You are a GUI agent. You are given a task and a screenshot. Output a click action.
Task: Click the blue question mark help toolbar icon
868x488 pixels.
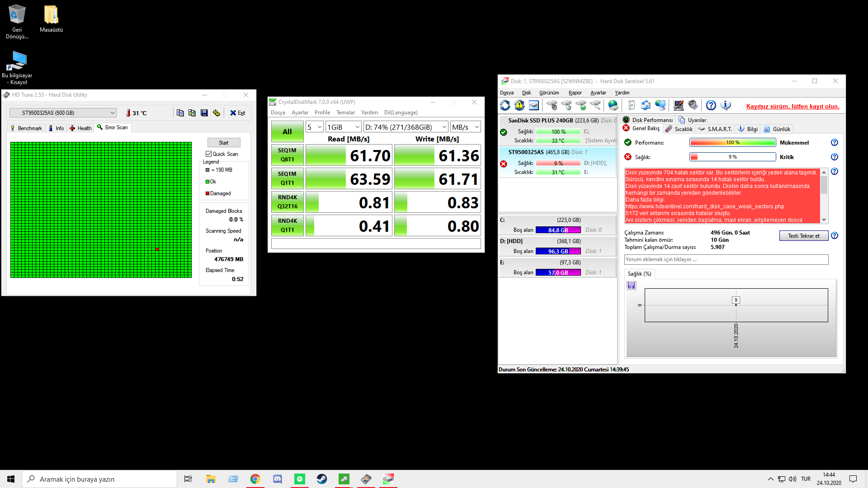pyautogui.click(x=711, y=106)
